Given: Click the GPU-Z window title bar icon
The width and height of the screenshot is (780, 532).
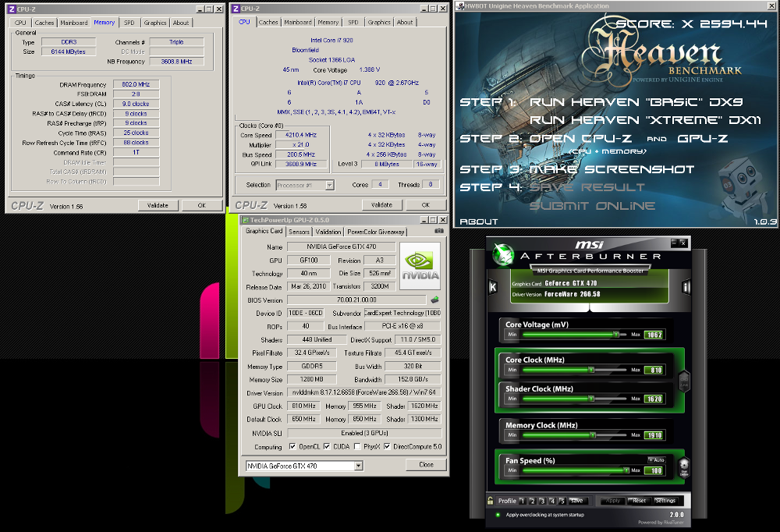Looking at the screenshot, I should pos(245,220).
